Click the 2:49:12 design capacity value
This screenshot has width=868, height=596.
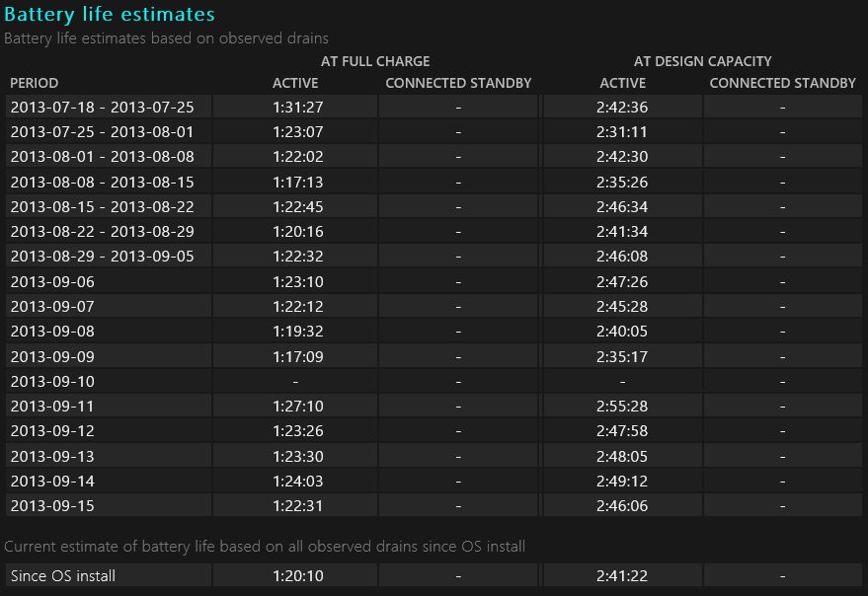(x=622, y=482)
